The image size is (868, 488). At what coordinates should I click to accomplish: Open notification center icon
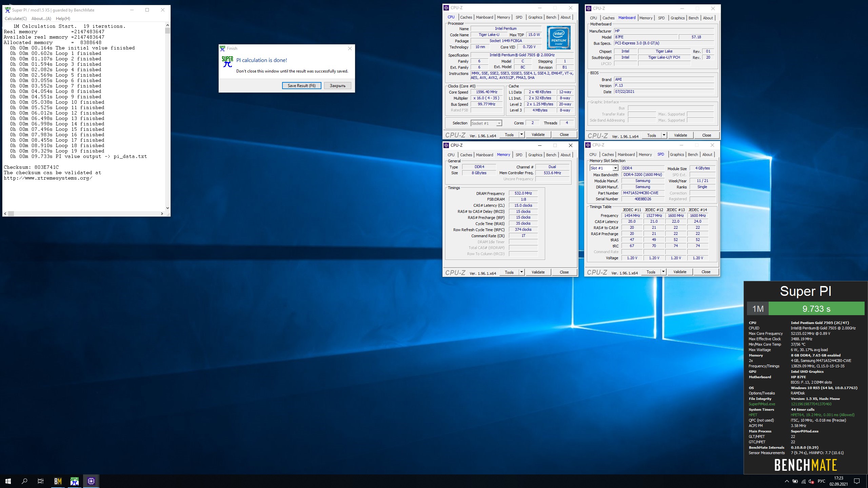(856, 481)
